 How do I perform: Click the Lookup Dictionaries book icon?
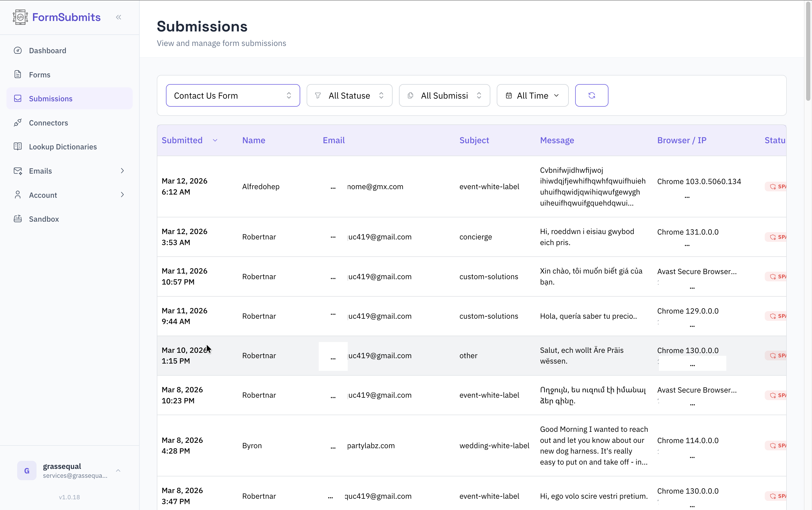click(x=18, y=147)
